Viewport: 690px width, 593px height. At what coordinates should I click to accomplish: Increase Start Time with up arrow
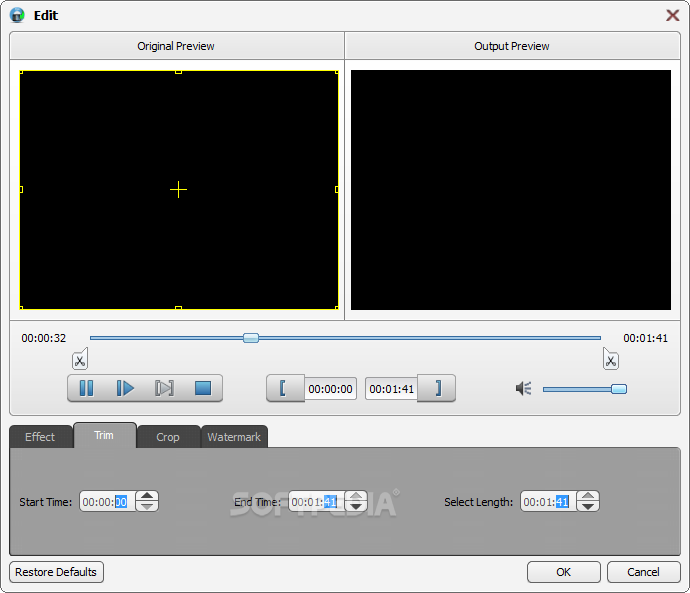click(147, 496)
